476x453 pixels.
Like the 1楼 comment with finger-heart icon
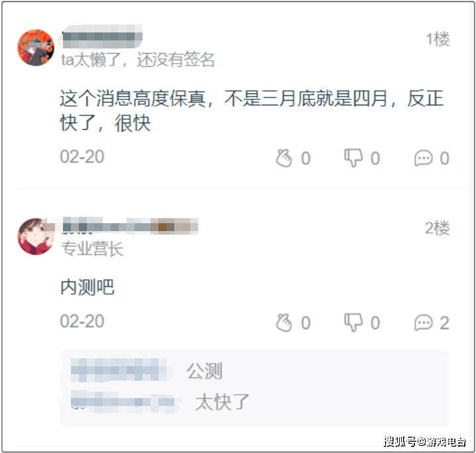click(284, 158)
